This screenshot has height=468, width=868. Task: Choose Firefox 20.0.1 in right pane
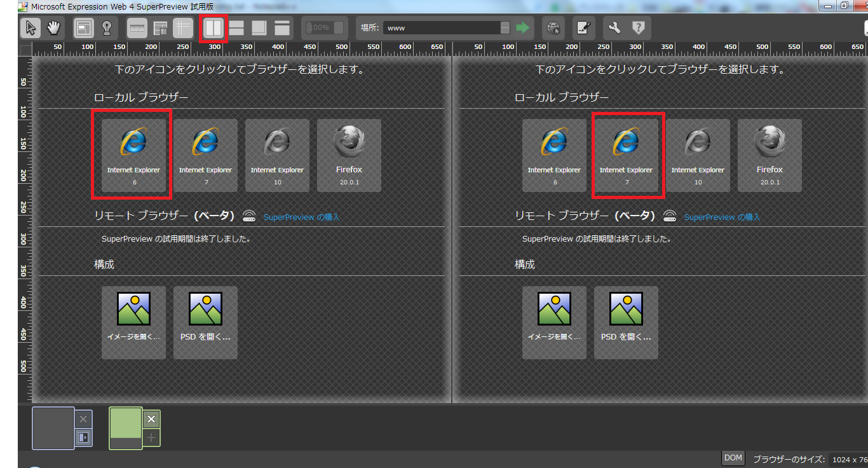tap(770, 155)
